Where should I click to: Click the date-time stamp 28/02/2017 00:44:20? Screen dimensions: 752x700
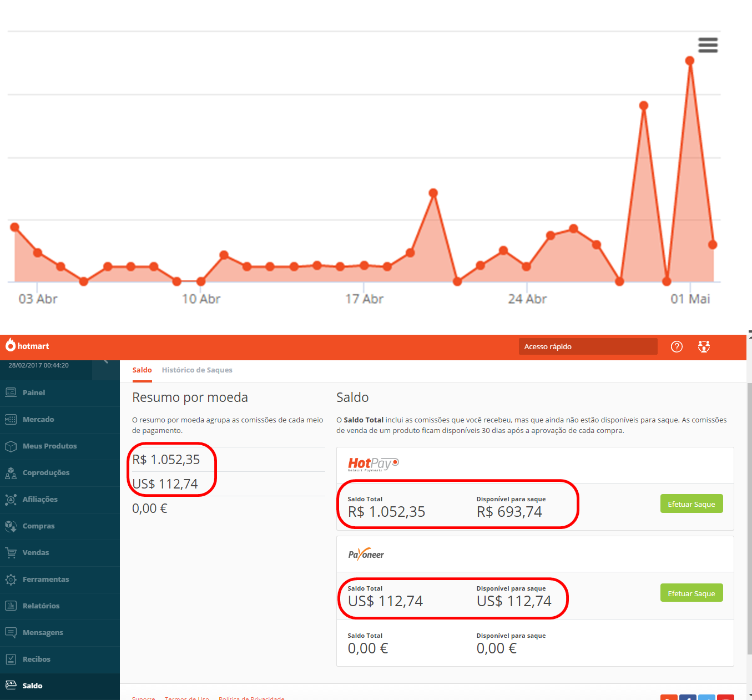coord(38,365)
